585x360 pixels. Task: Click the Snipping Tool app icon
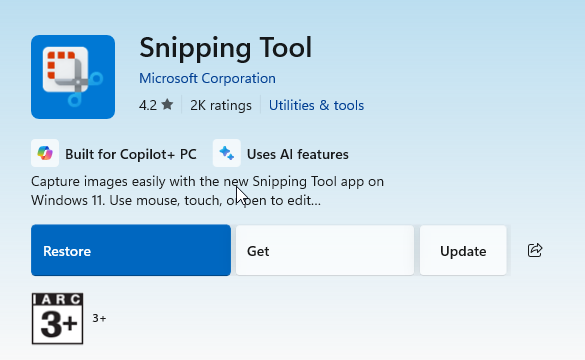tap(73, 77)
